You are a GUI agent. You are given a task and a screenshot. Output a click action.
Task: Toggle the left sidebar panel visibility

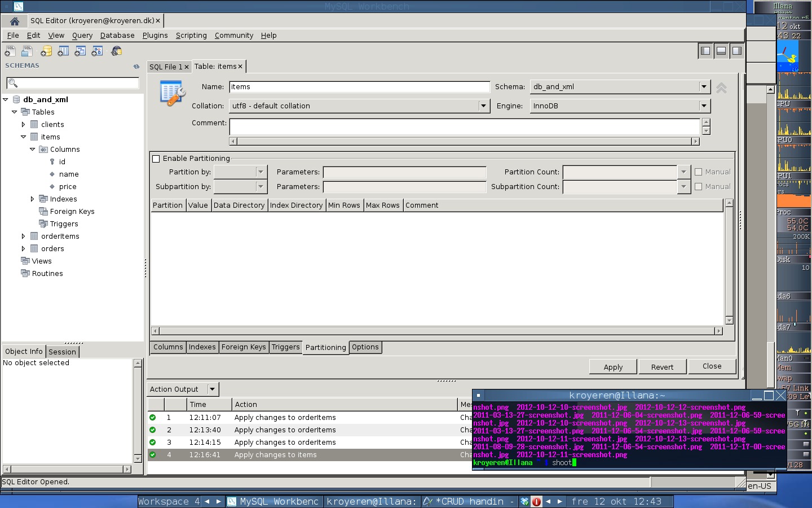pos(705,51)
